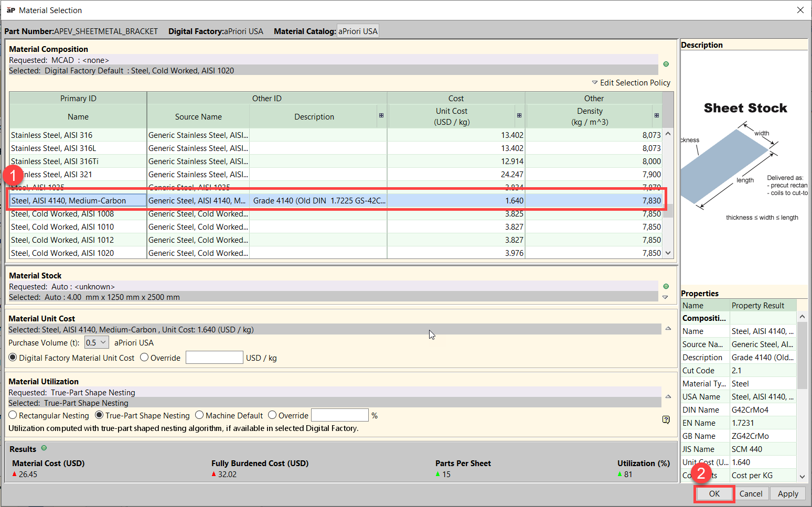Click JIS Name value SCM 440

763,449
